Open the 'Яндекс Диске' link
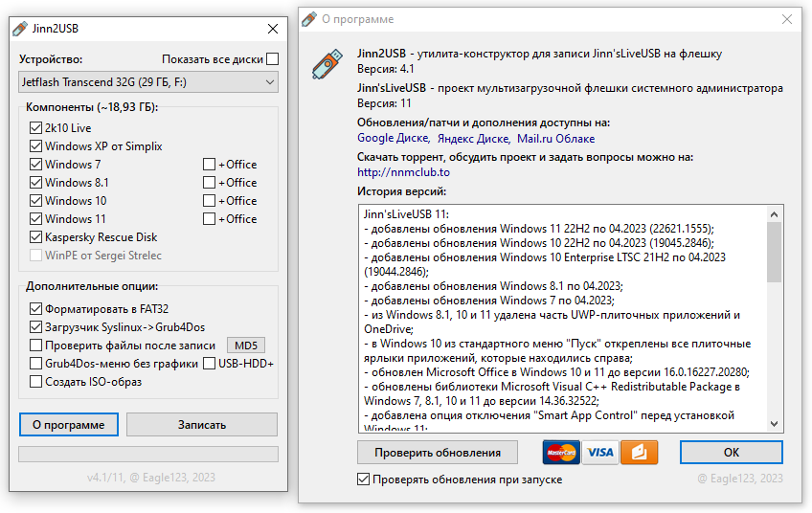Screen dimensions: 812x513 pyautogui.click(x=473, y=138)
